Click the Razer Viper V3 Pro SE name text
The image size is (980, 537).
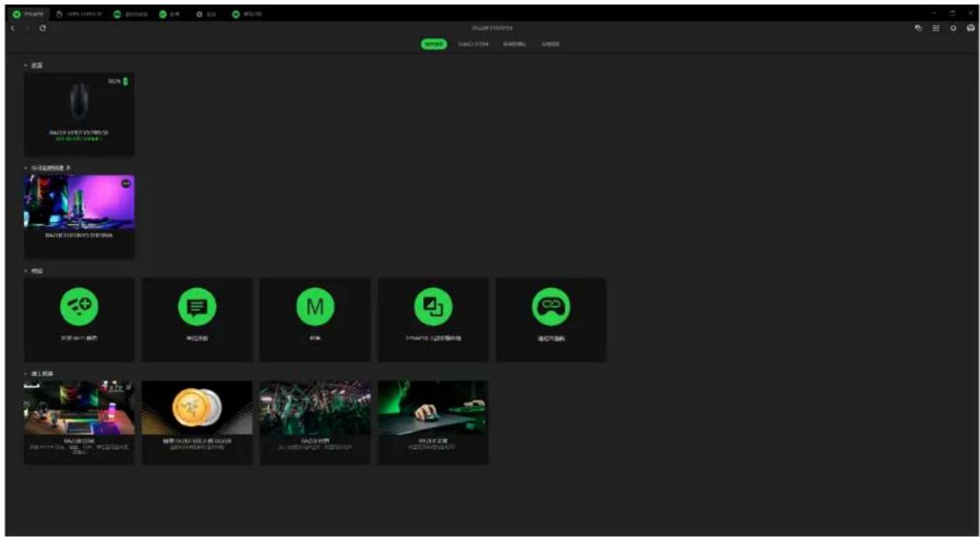pyautogui.click(x=79, y=132)
